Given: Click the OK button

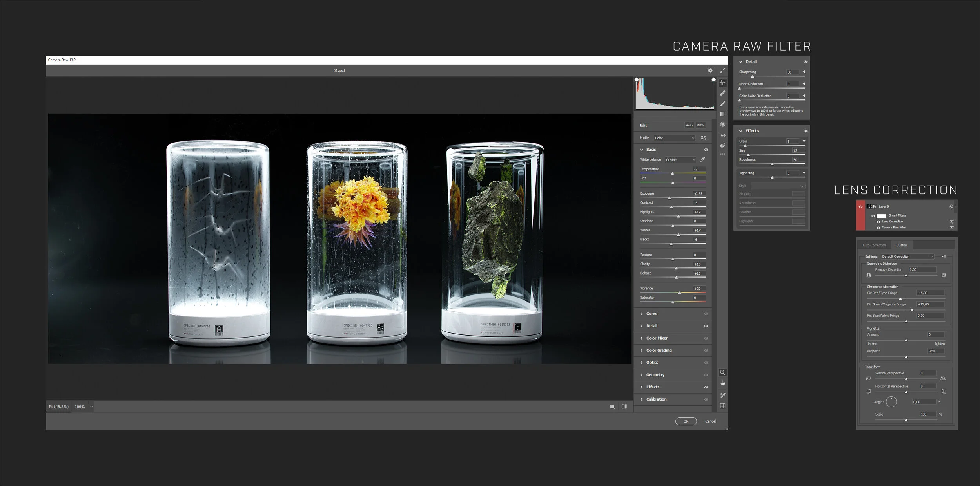Looking at the screenshot, I should click(x=686, y=421).
